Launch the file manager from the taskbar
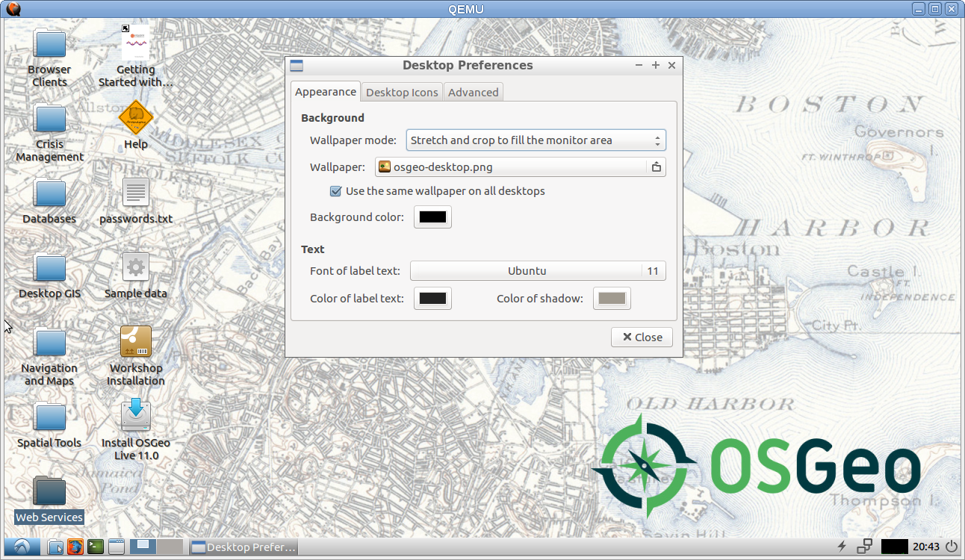The height and width of the screenshot is (560, 965). pos(56,547)
